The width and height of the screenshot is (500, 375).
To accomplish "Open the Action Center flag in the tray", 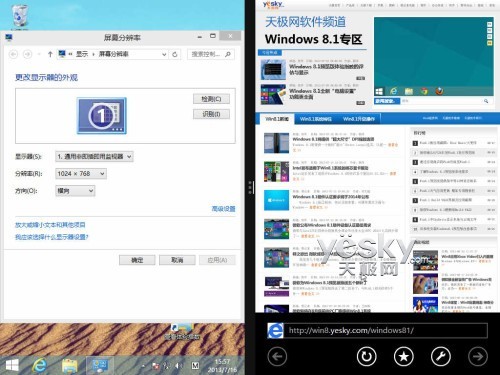I will [155, 366].
